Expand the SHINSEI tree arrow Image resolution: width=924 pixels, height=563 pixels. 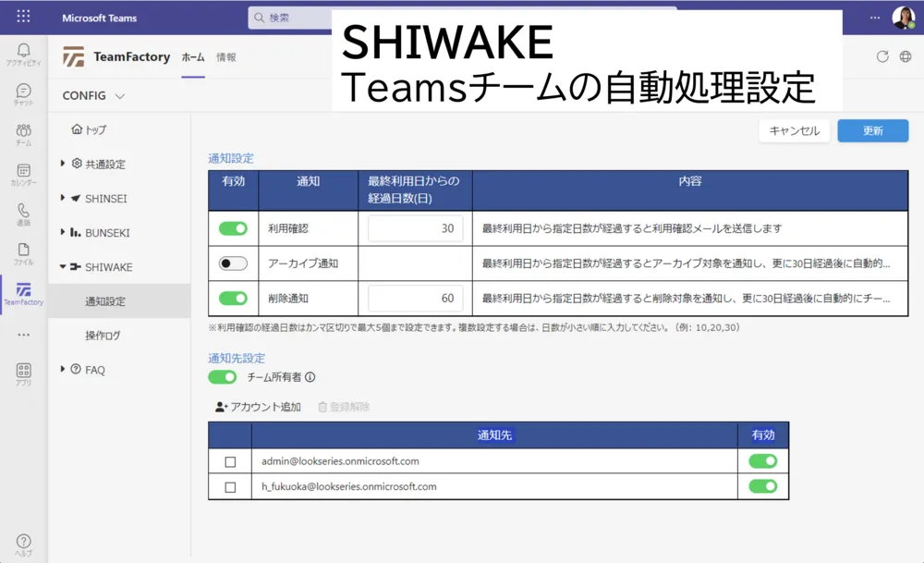click(x=63, y=198)
